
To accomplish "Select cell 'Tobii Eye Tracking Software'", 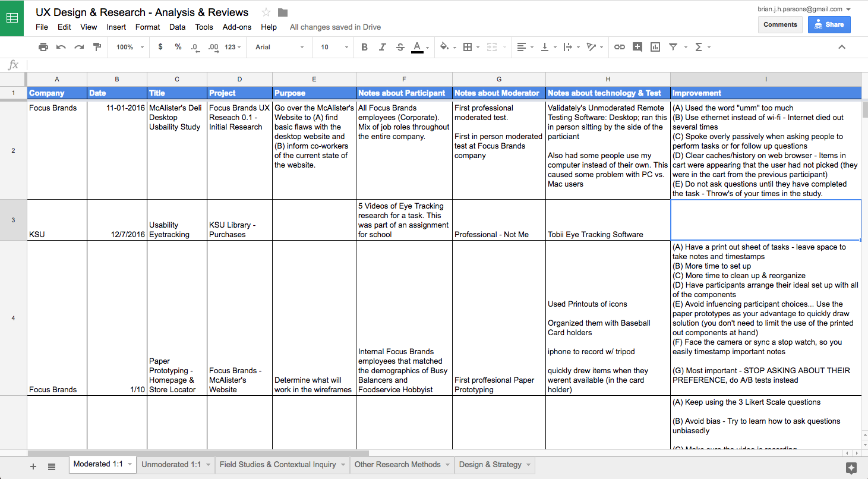I will (608, 220).
